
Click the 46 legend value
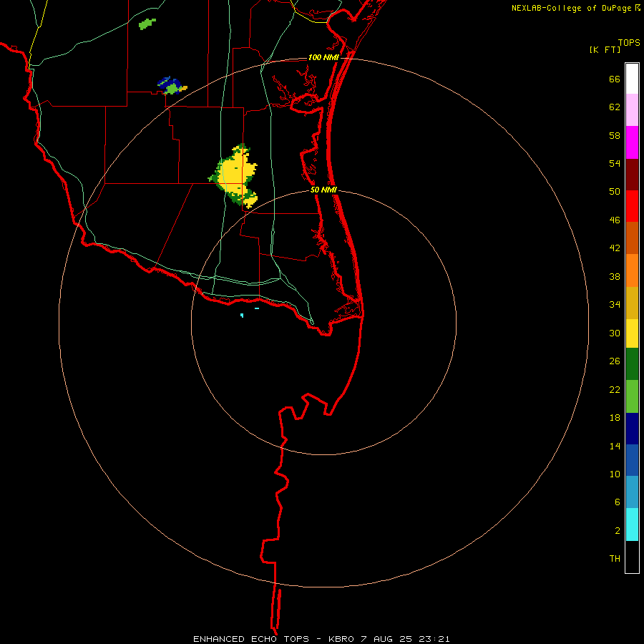click(615, 220)
